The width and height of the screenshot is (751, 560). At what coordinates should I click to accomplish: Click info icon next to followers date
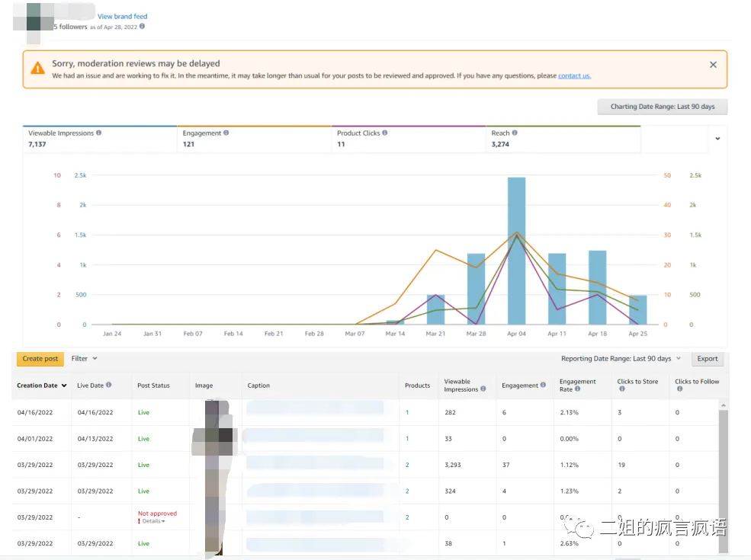142,27
